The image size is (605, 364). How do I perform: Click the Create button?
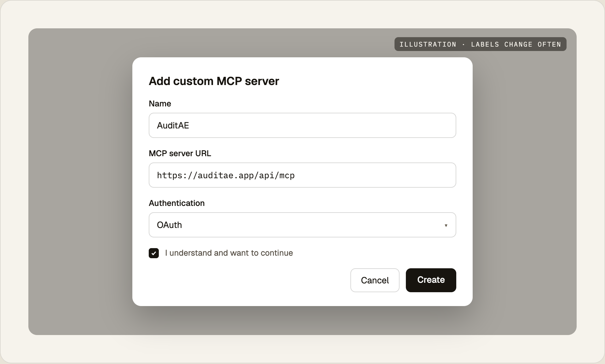[x=431, y=280]
